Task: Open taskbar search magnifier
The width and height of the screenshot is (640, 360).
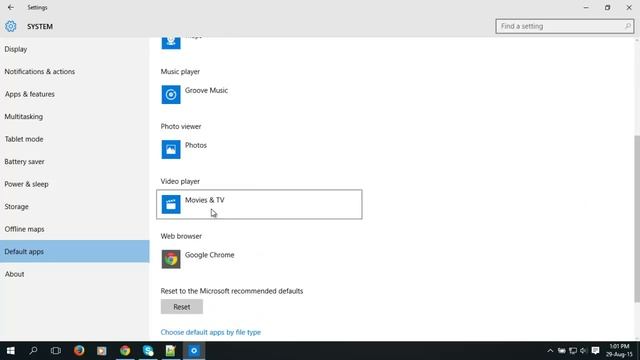Action: point(33,351)
